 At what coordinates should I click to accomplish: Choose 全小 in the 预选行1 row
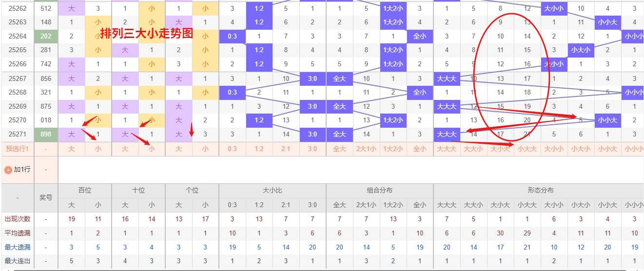pyautogui.click(x=420, y=149)
